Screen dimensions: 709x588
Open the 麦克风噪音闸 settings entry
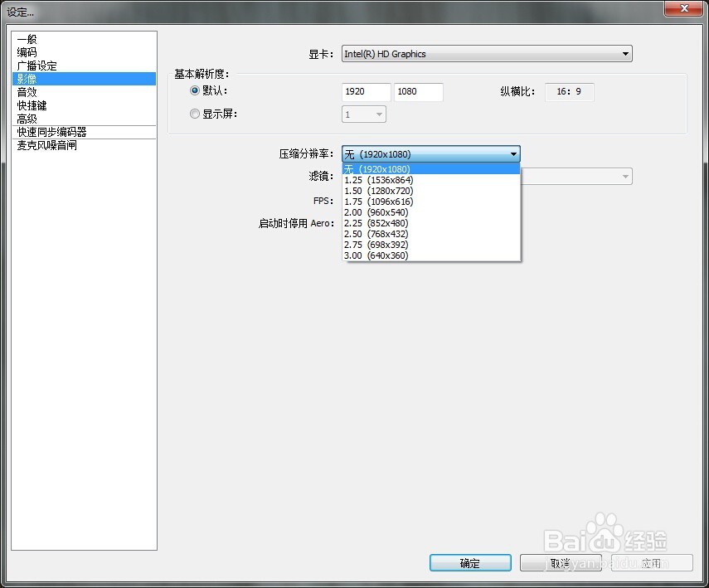[84, 145]
